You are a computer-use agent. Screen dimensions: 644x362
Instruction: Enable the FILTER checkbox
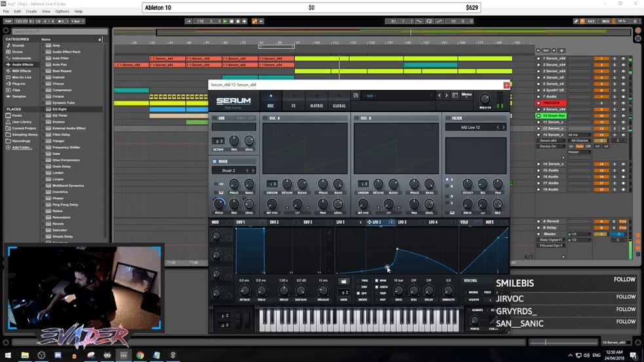point(448,118)
